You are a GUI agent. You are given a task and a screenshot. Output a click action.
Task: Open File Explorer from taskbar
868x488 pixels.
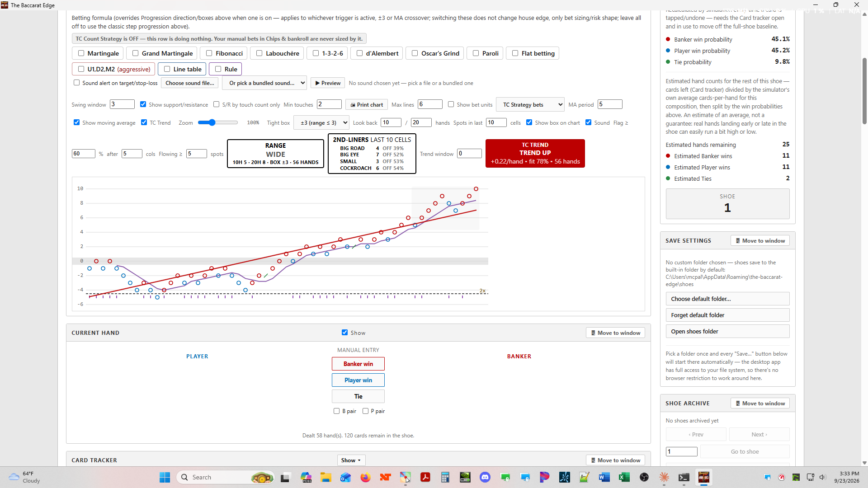point(326,477)
